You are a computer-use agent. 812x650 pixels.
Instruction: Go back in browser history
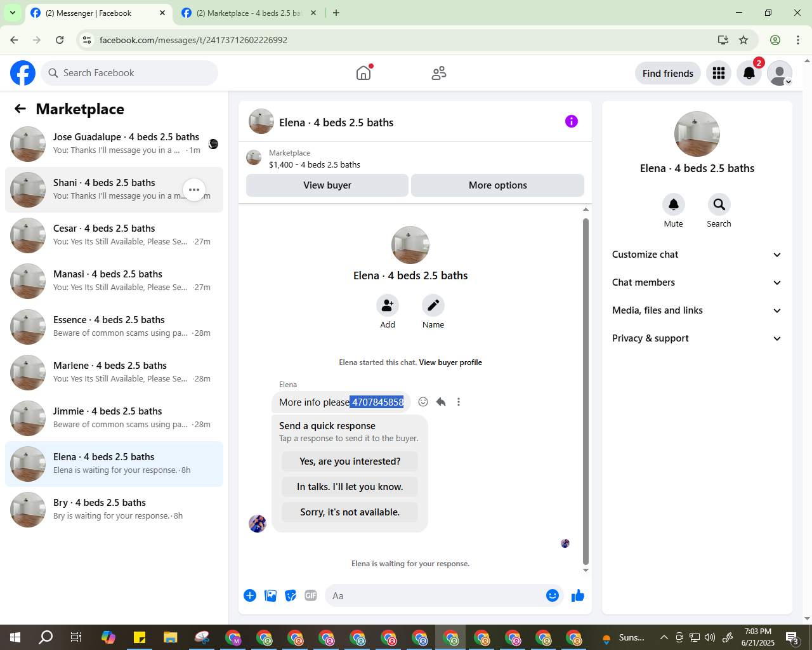[x=14, y=40]
